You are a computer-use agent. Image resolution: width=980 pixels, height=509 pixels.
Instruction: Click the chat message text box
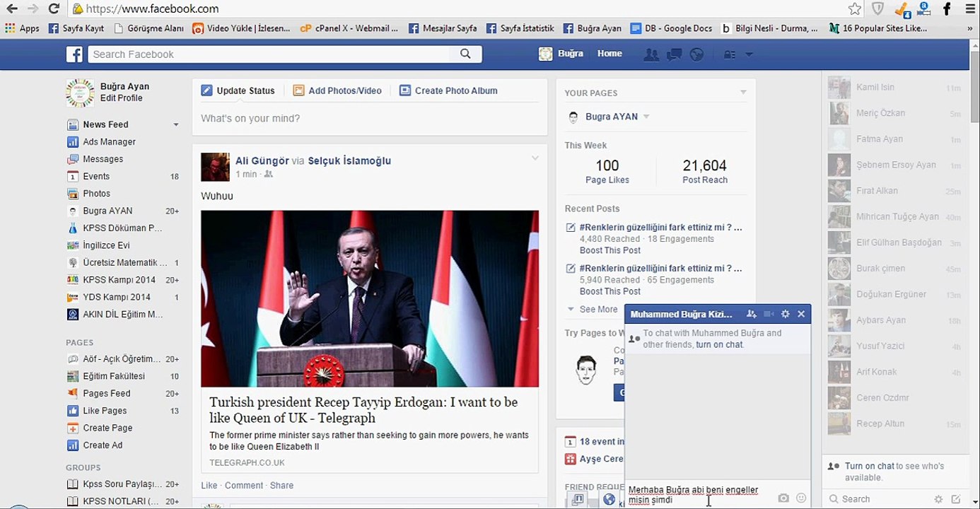(700, 495)
